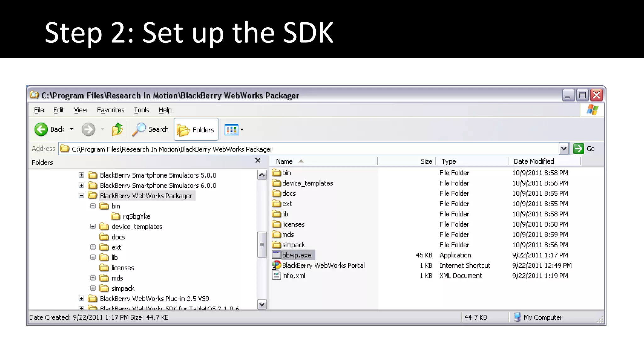
Task: Collapse the bin tree node
Action: point(93,206)
